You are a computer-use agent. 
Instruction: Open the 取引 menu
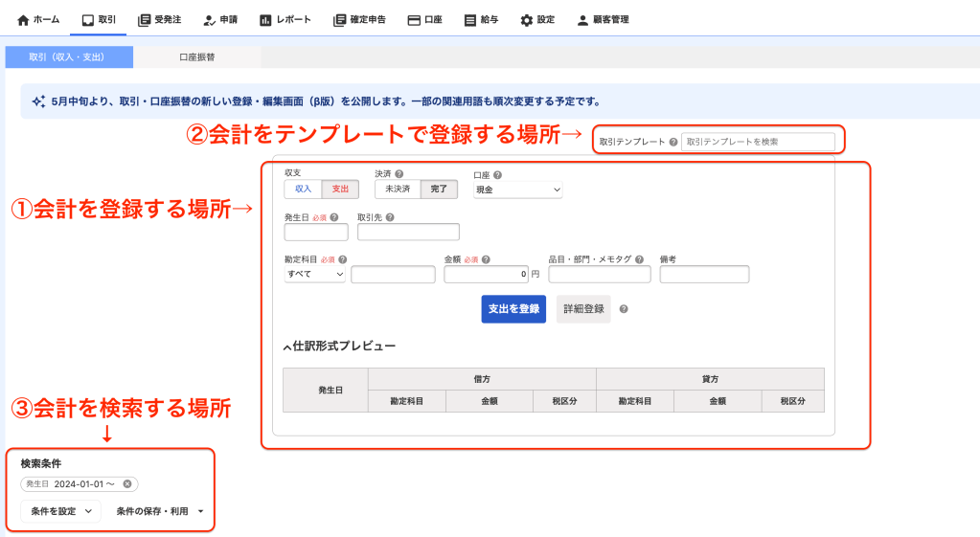[x=100, y=20]
